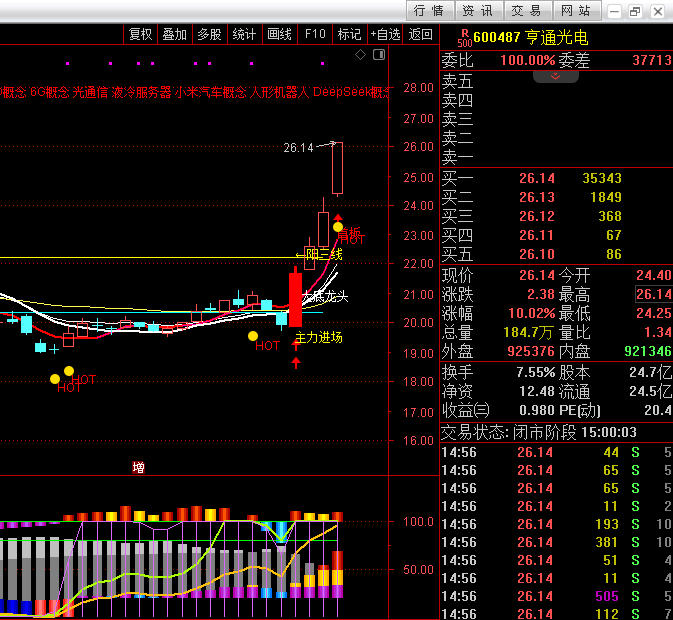Click the yellow horizontal 阳三线 price line
Screen dimensions: 673x620
[150, 259]
